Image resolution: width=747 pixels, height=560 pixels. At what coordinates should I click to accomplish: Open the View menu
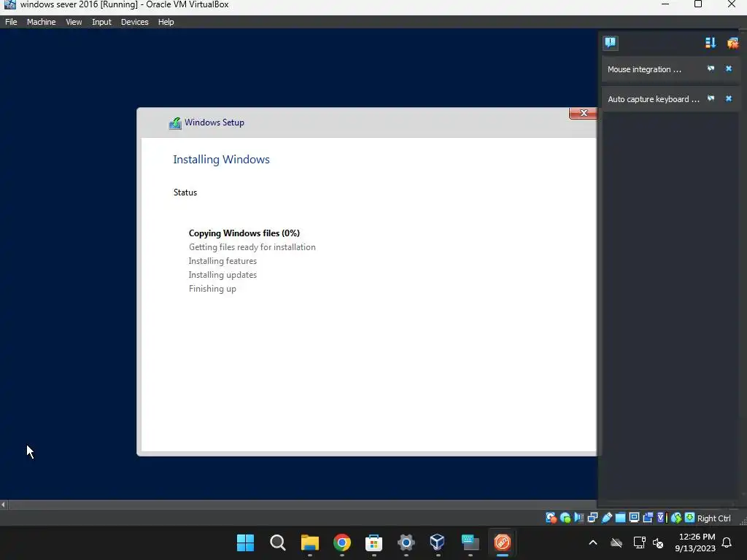tap(74, 22)
